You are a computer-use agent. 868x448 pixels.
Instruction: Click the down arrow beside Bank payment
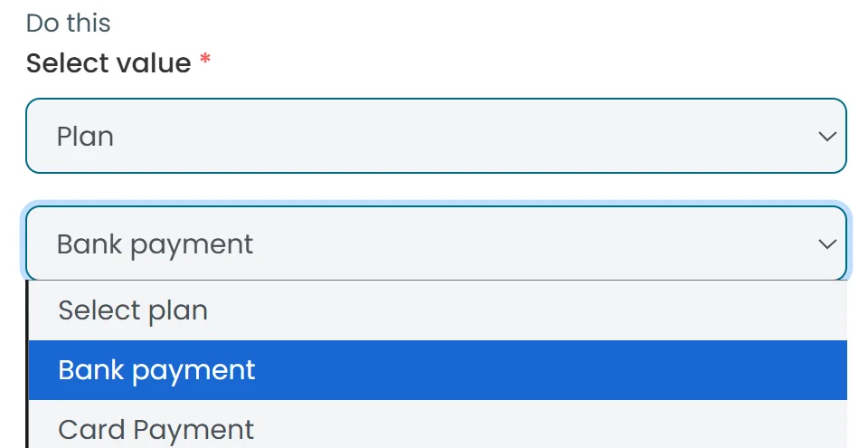(826, 244)
